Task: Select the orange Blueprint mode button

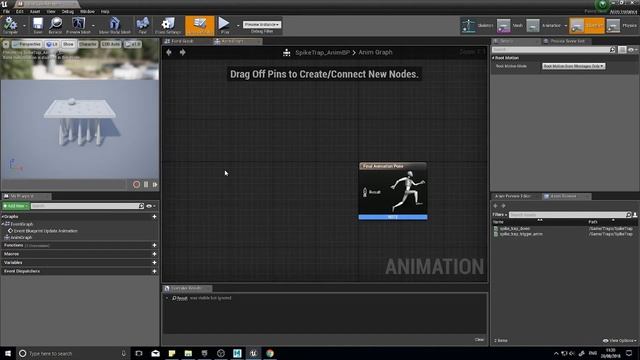Action: (587, 25)
